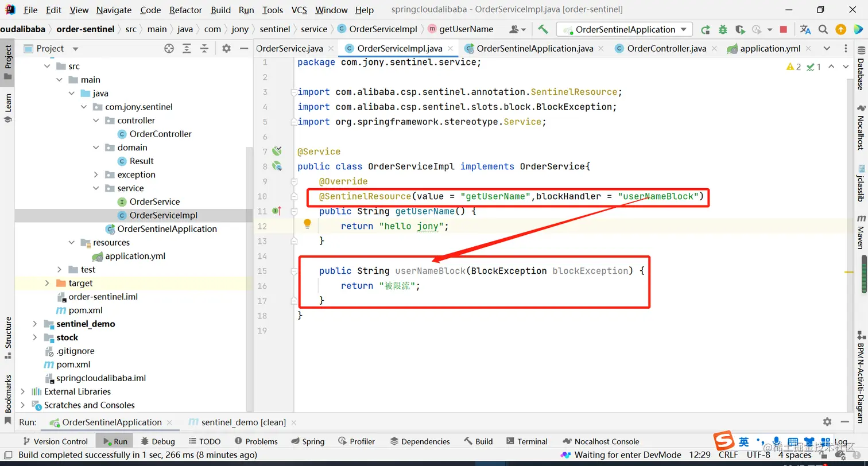Click the Select Opened File target icon

pos(169,49)
